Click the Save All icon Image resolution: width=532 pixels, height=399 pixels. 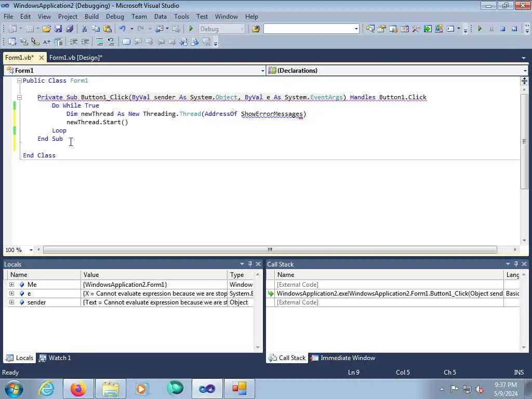point(70,29)
